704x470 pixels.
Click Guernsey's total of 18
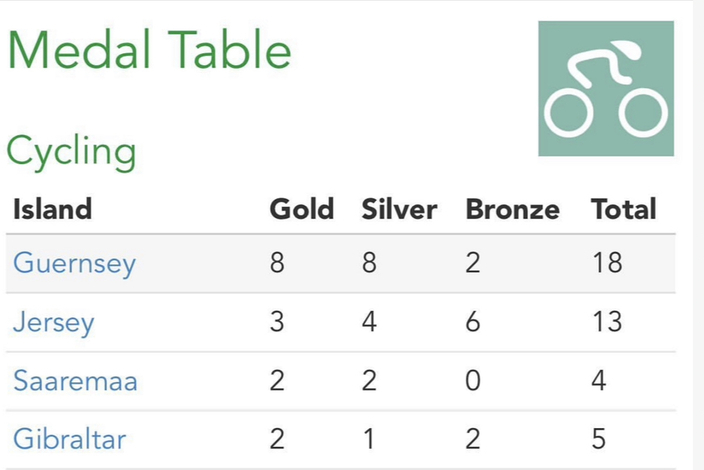pos(607,263)
